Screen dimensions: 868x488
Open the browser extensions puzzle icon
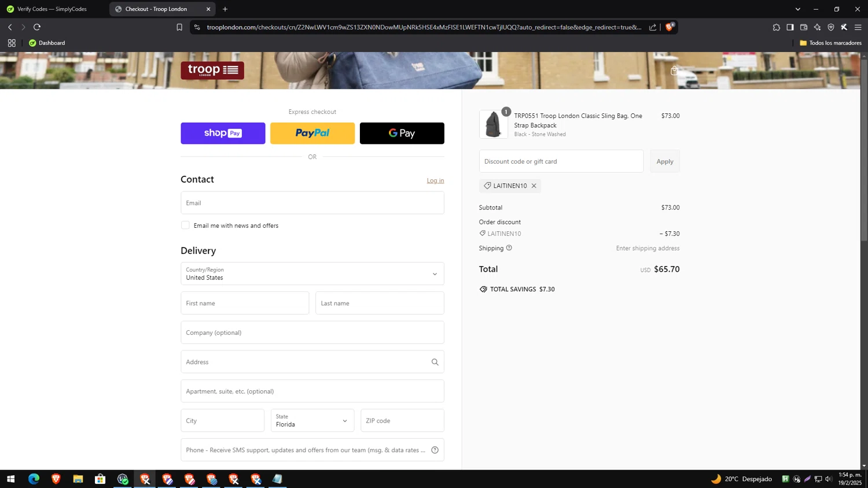coord(777,27)
